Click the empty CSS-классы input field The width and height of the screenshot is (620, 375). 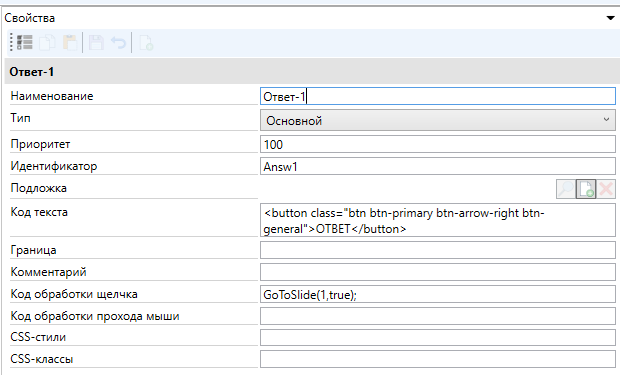click(438, 359)
